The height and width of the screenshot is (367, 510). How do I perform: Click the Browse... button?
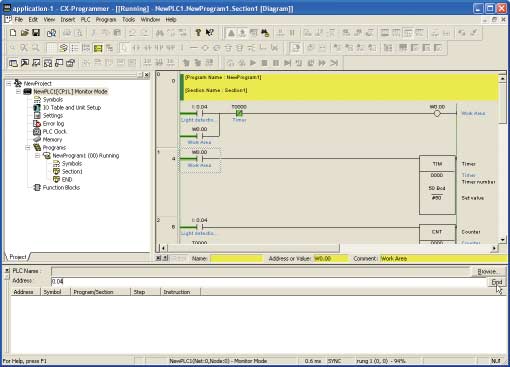coord(488,271)
